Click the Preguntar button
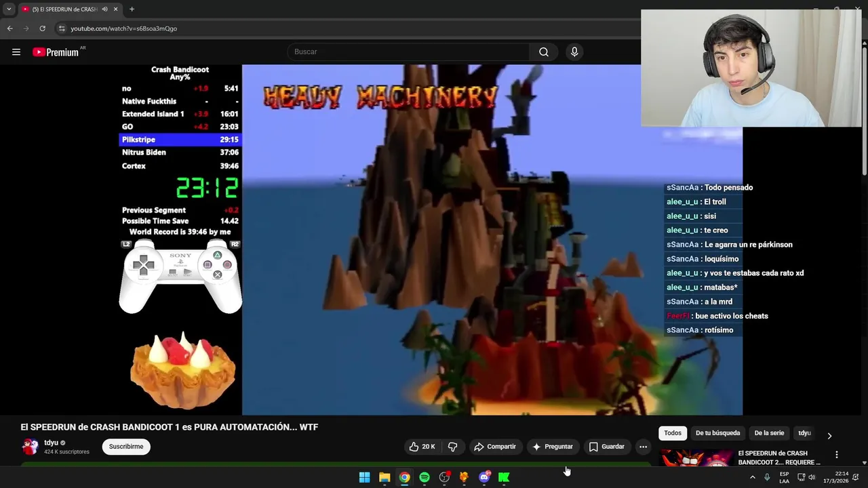Screen dimensions: 868x488 (553, 447)
